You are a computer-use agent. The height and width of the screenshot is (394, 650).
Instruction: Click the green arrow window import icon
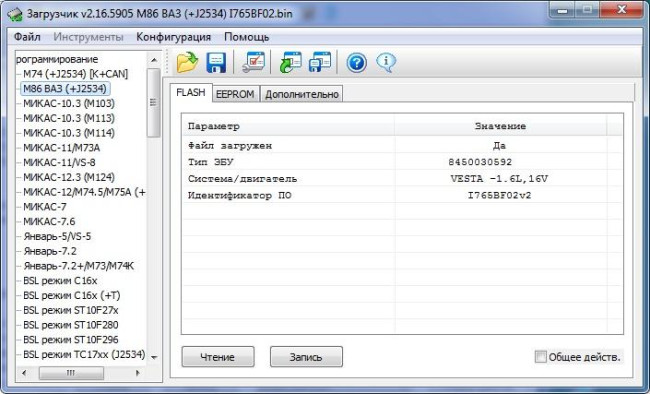click(290, 62)
